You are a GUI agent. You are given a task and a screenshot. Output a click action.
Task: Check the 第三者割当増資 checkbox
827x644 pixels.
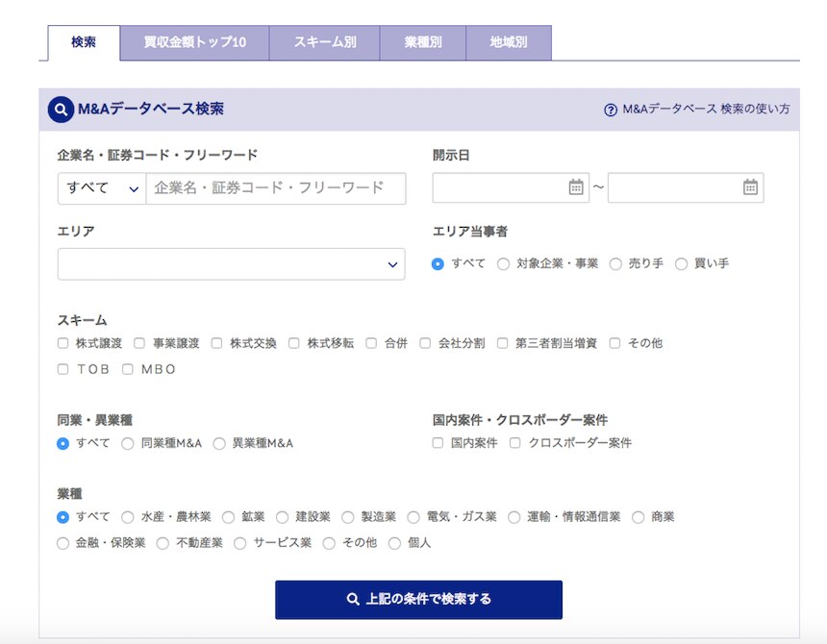503,343
